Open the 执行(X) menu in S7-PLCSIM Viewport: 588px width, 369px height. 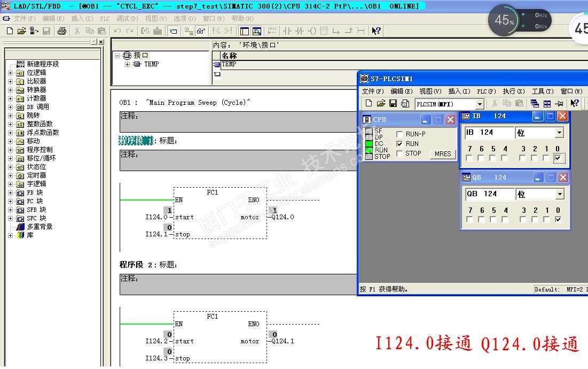(x=514, y=91)
